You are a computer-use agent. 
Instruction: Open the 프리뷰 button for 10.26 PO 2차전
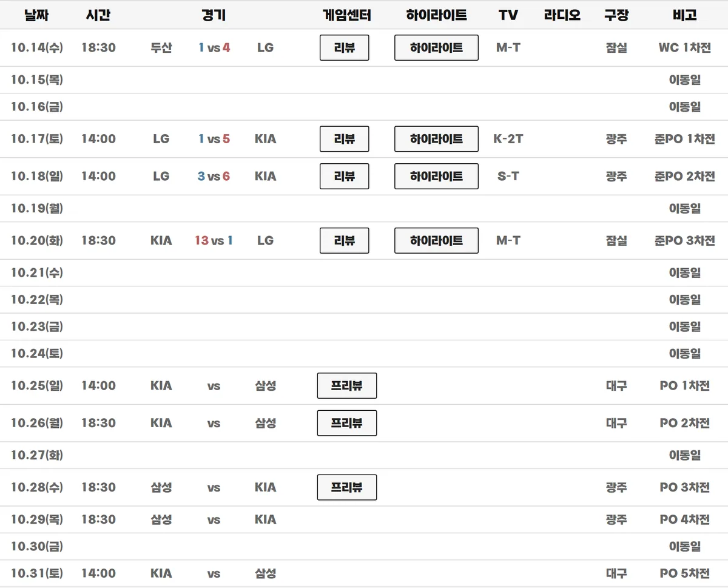(x=347, y=424)
